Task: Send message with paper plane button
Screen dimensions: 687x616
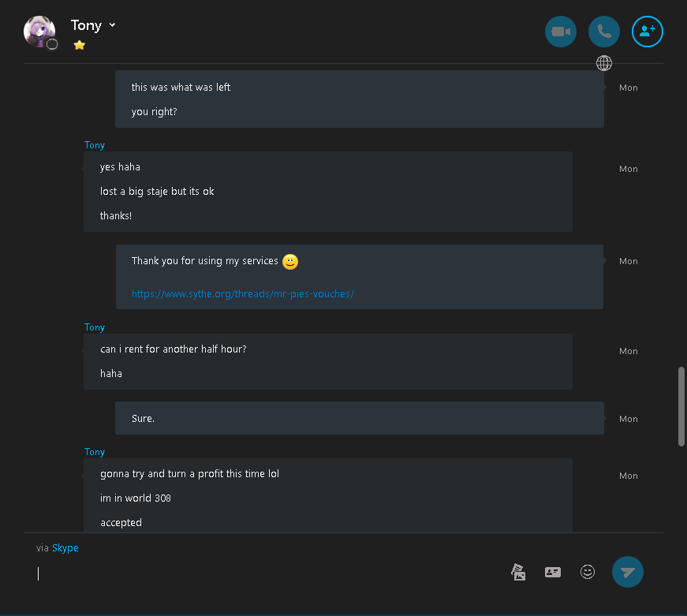Action: coord(627,572)
